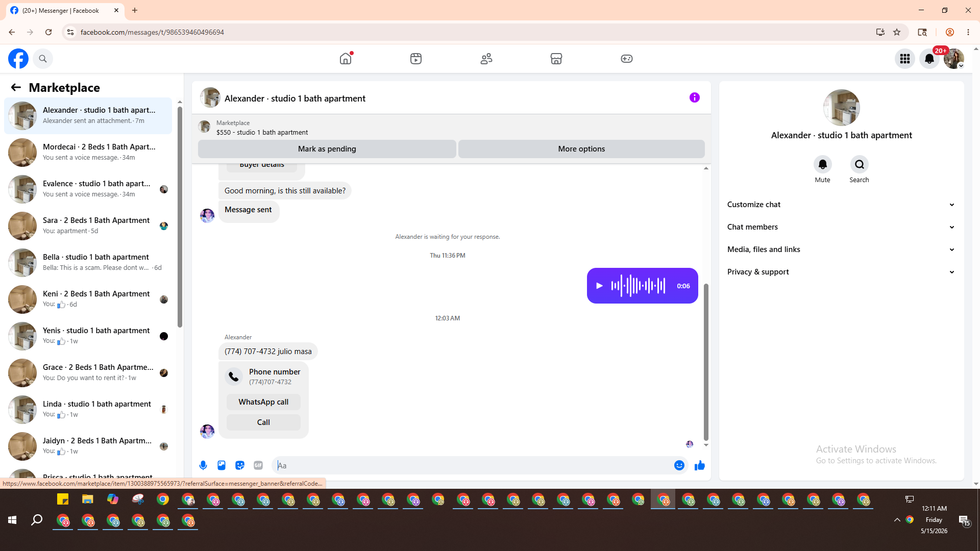Open the Facebook menu grid icon

905,59
